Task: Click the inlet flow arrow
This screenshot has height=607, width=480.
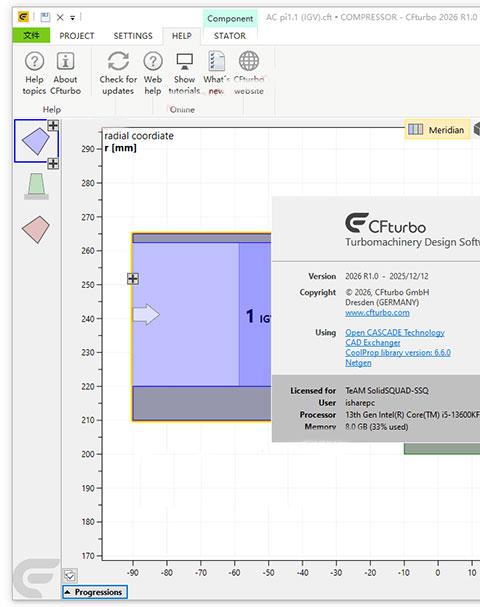Action: 146,314
